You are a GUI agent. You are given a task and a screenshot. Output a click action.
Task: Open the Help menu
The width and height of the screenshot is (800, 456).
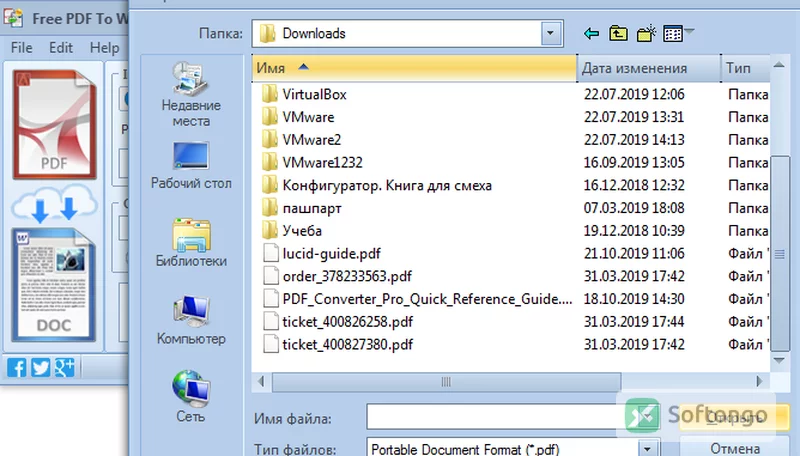[x=105, y=48]
